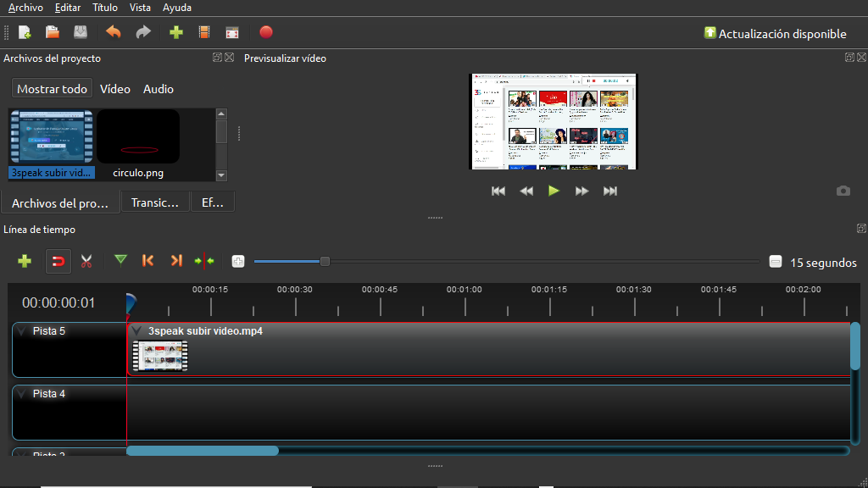Viewport: 868px width, 488px height.
Task: Open the Editar menu
Action: click(x=68, y=8)
